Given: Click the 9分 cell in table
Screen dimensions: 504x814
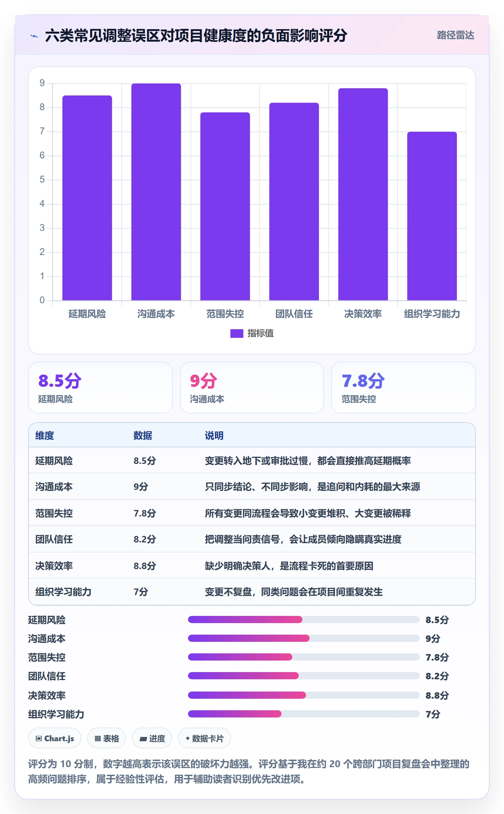Looking at the screenshot, I should click(141, 487).
